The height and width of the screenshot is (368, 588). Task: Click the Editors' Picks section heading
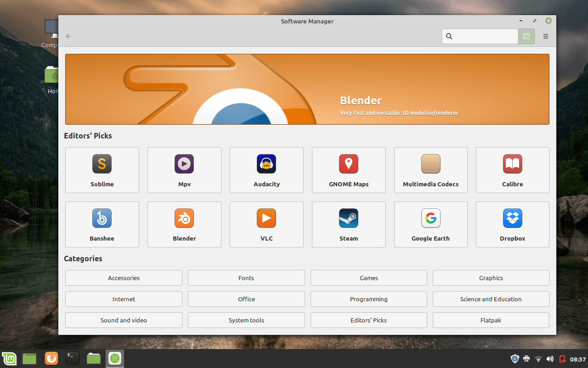click(x=88, y=136)
